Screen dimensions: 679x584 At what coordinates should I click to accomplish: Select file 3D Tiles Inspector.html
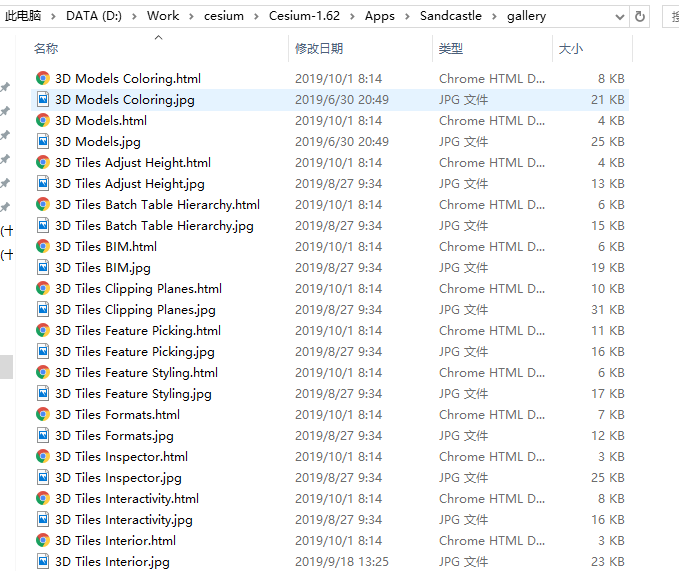(x=330, y=456)
